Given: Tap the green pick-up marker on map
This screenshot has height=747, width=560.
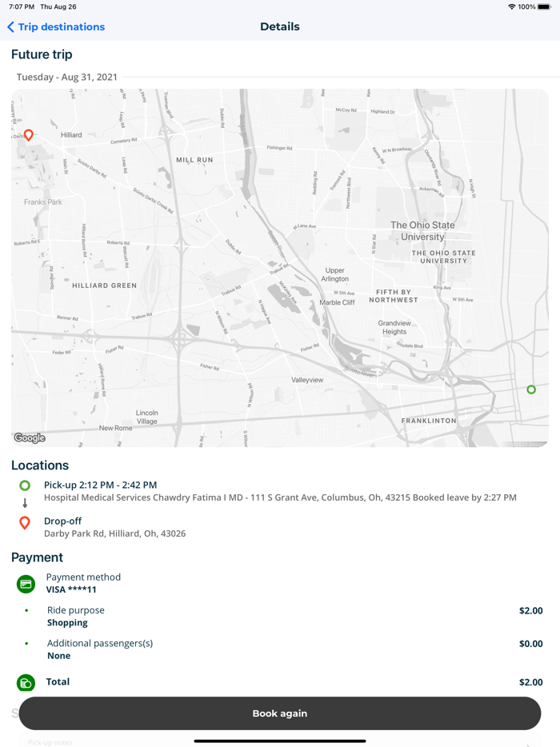Looking at the screenshot, I should [x=531, y=389].
